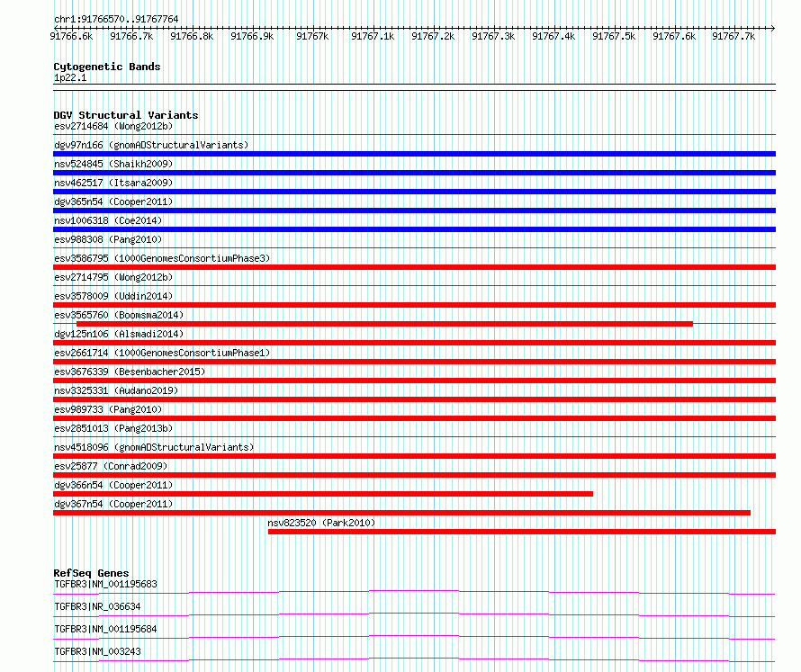The width and height of the screenshot is (801, 672).
Task: Select the dgv97n166 (gnomADStructuralVariants) label
Action: (x=151, y=145)
